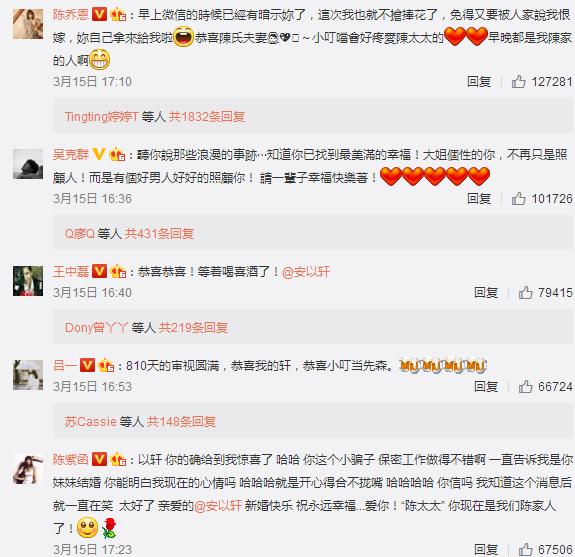This screenshot has width=575, height=557.
Task: Expand 共431条回复 replies
Action: [159, 233]
